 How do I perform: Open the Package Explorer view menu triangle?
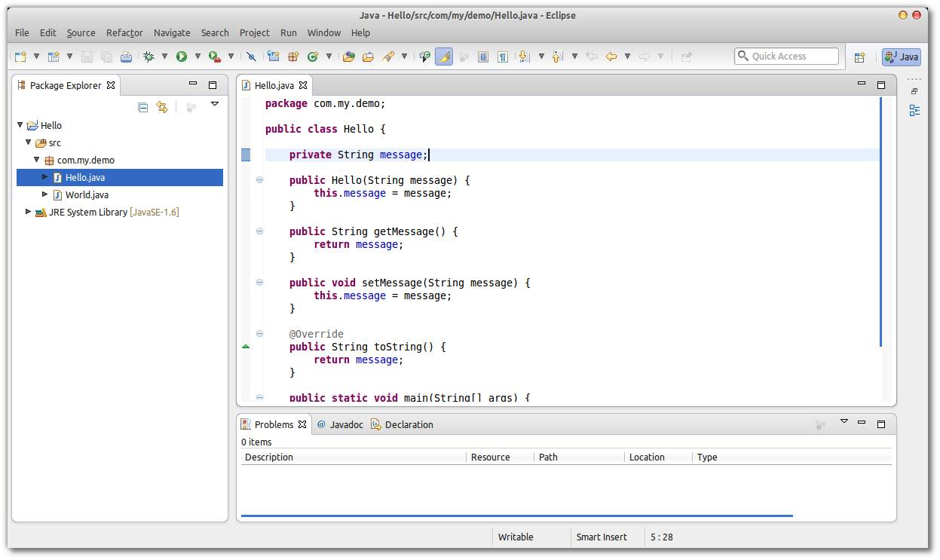coord(214,104)
